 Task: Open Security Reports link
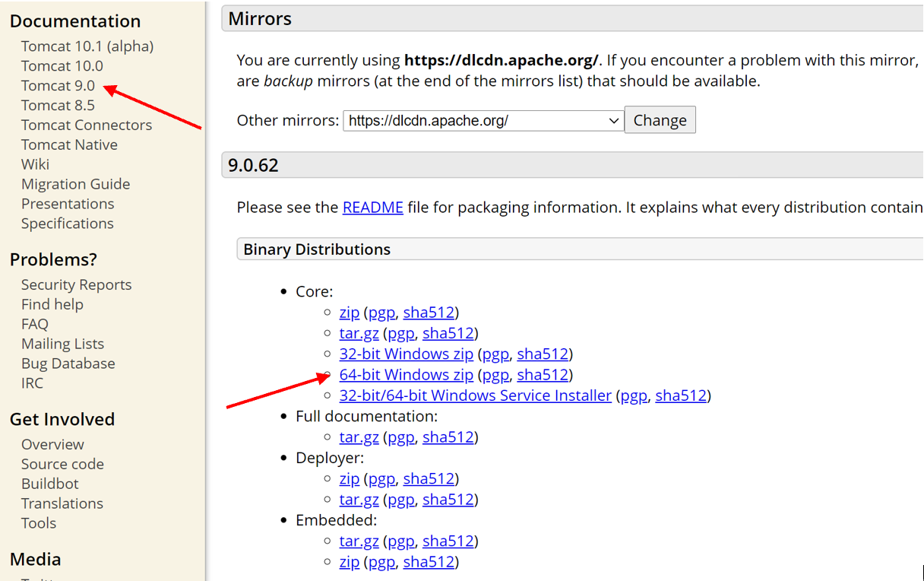click(x=76, y=285)
